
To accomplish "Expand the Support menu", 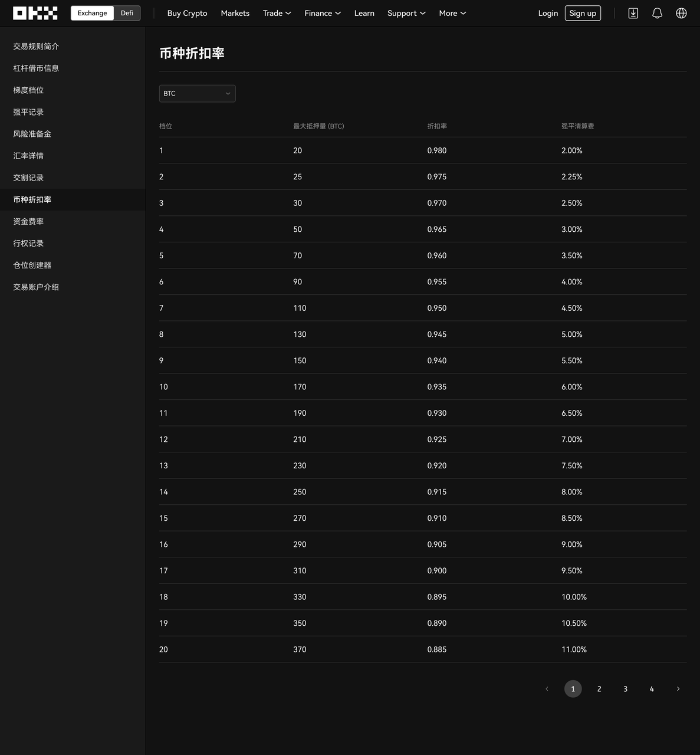I will [406, 13].
